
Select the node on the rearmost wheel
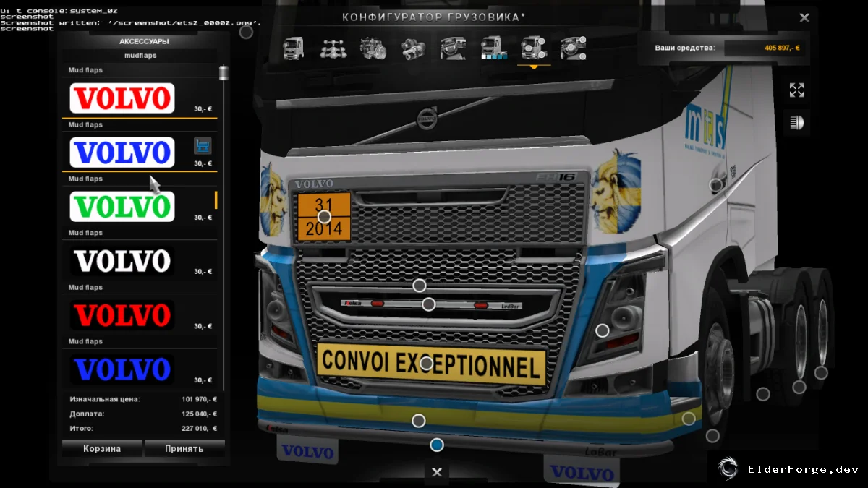(820, 373)
